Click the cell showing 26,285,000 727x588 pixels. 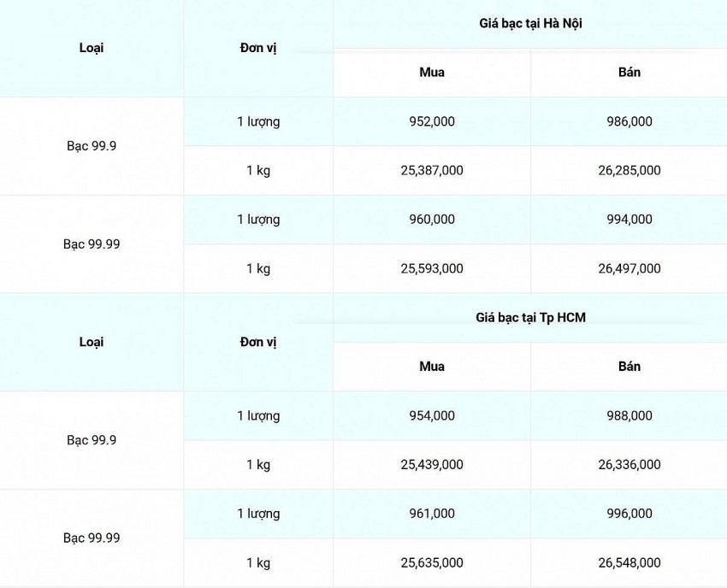point(629,170)
